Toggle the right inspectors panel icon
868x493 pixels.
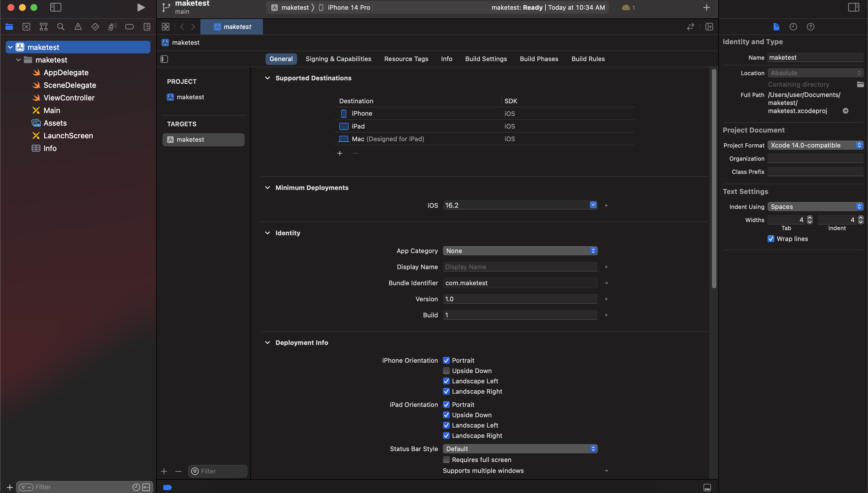pos(853,7)
